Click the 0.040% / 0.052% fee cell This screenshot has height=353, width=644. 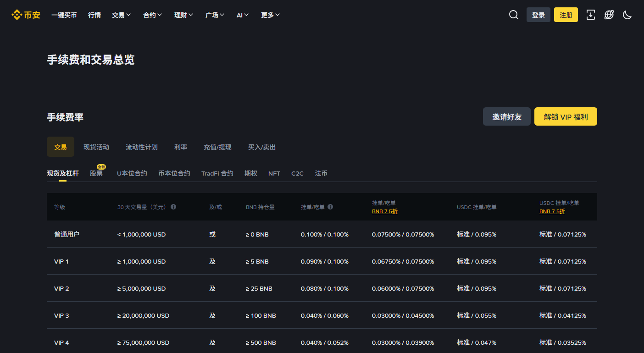pyautogui.click(x=325, y=342)
